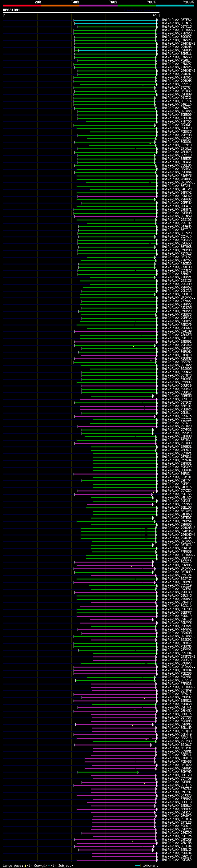Select hit label UniRef100_A7NSR8
This screenshot has width=197, height=868.
pyautogui.click(x=177, y=33)
